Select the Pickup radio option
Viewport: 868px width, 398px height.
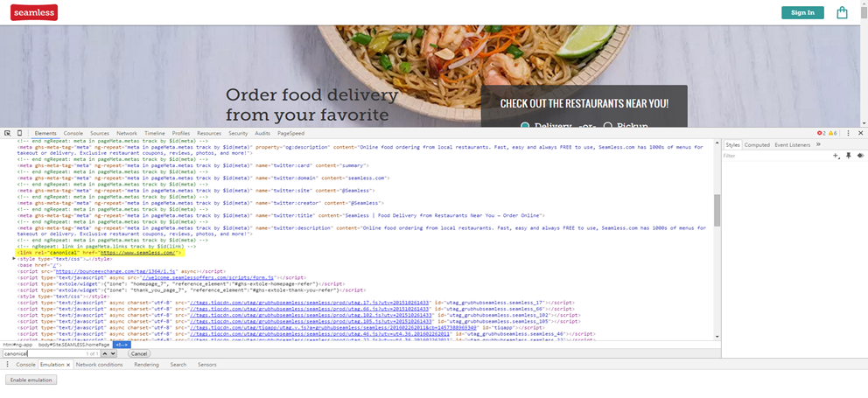607,126
